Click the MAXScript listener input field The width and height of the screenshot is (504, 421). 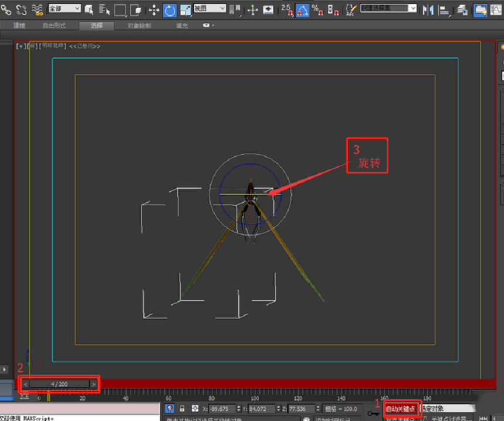pyautogui.click(x=80, y=417)
